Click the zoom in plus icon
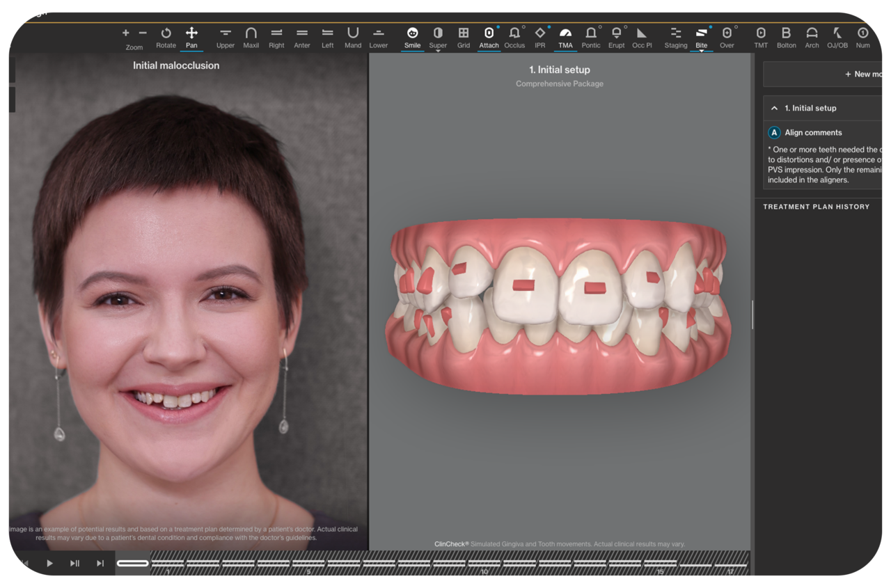 coord(126,33)
